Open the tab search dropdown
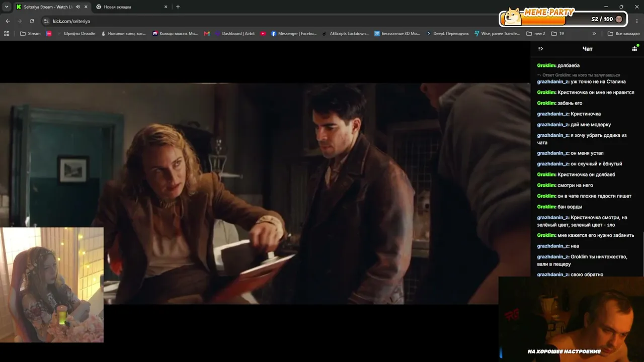Screen dimensions: 644x362 tap(7, 7)
